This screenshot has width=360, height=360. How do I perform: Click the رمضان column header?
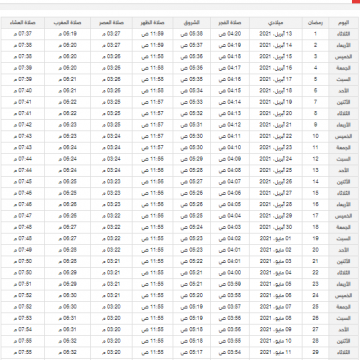click(315, 23)
